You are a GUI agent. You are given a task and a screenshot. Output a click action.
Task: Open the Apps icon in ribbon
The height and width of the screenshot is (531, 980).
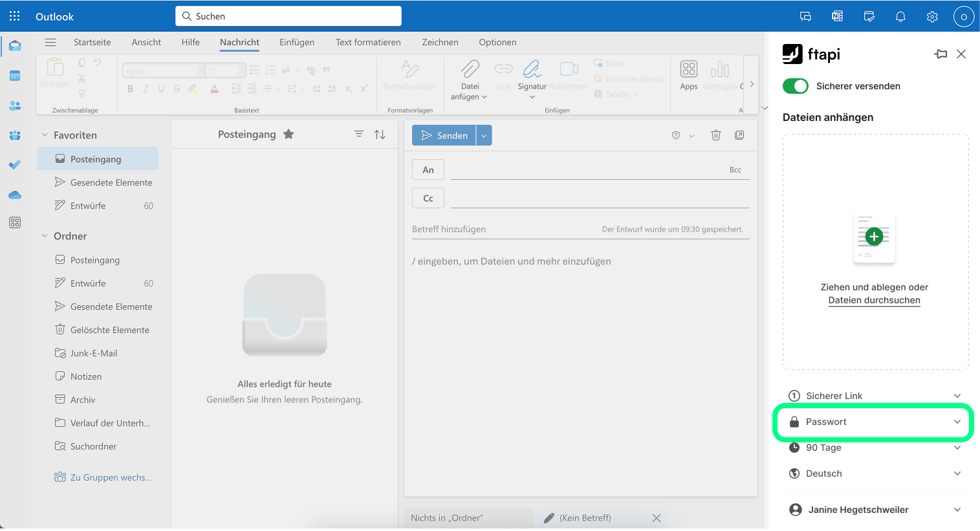pos(689,75)
